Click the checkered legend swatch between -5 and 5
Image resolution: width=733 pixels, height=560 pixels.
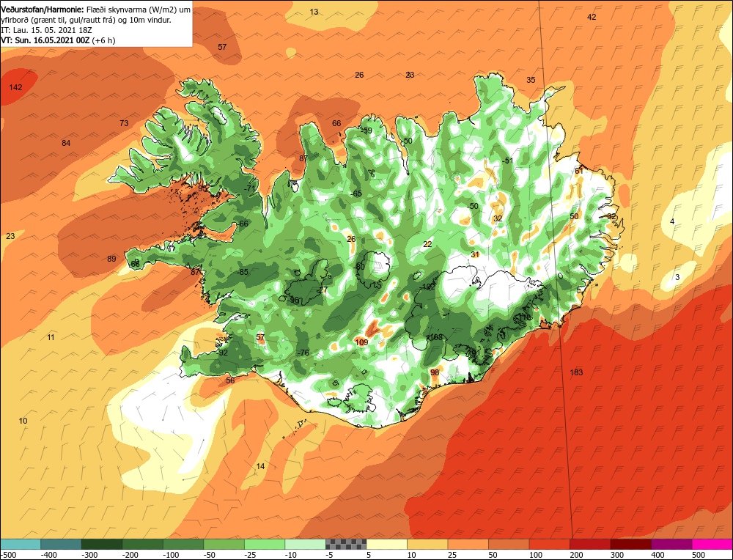(x=346, y=544)
